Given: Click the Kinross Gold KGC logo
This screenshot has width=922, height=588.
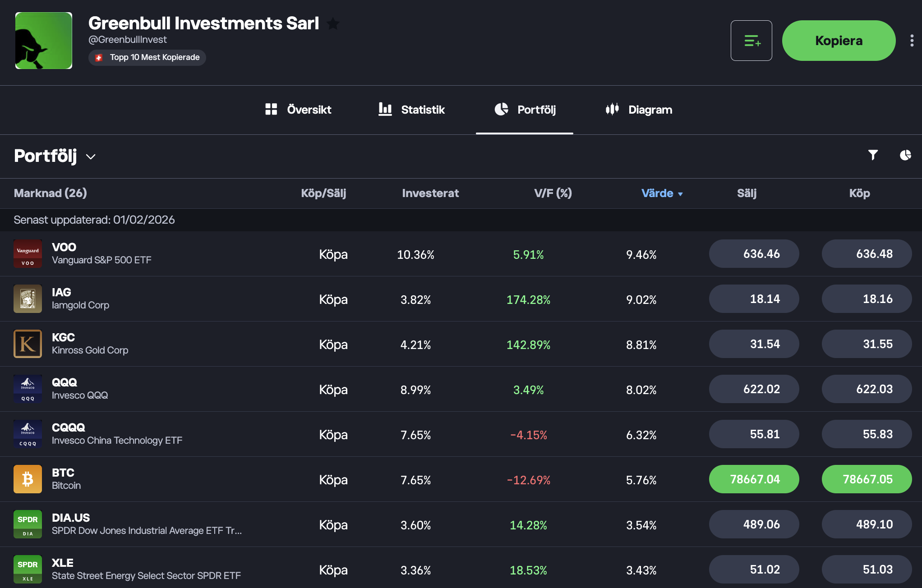Looking at the screenshot, I should [x=28, y=344].
